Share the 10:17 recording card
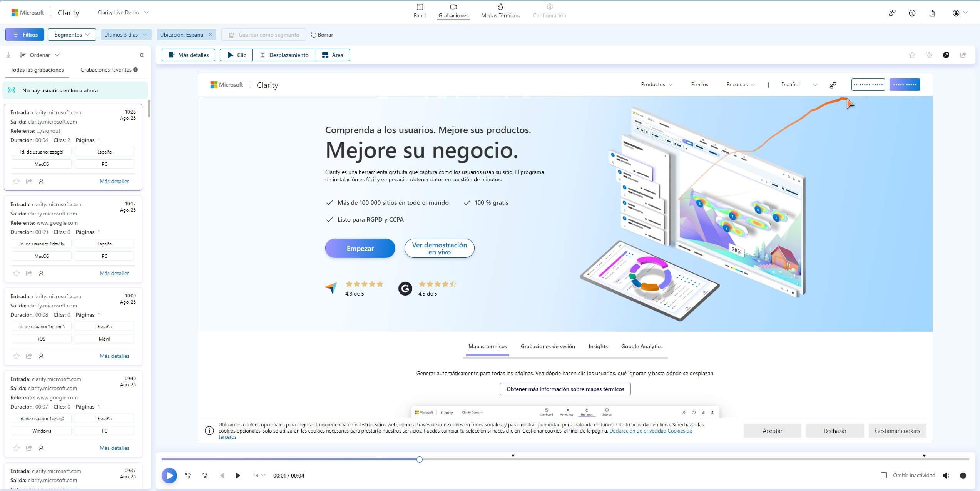 29,273
